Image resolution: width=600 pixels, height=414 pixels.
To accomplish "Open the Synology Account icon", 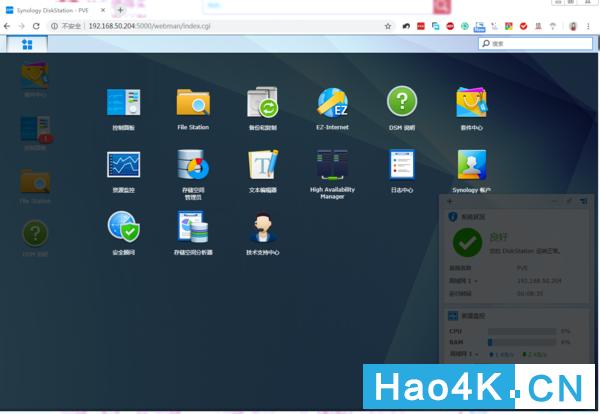I will click(471, 165).
